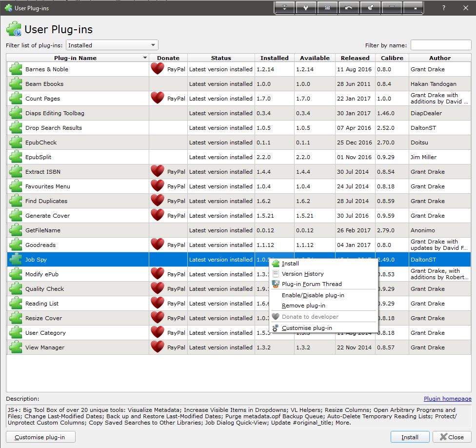Viewport: 476px width, 448px height.
Task: Click the Barnes & Noble plug-in puzzle icon
Action: pos(16,69)
